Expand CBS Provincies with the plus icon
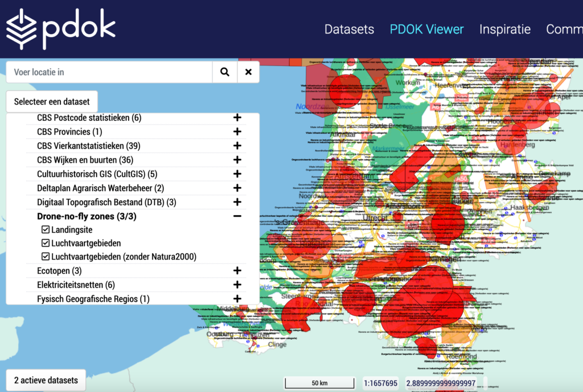Viewport: 583px width, 392px height. click(237, 132)
